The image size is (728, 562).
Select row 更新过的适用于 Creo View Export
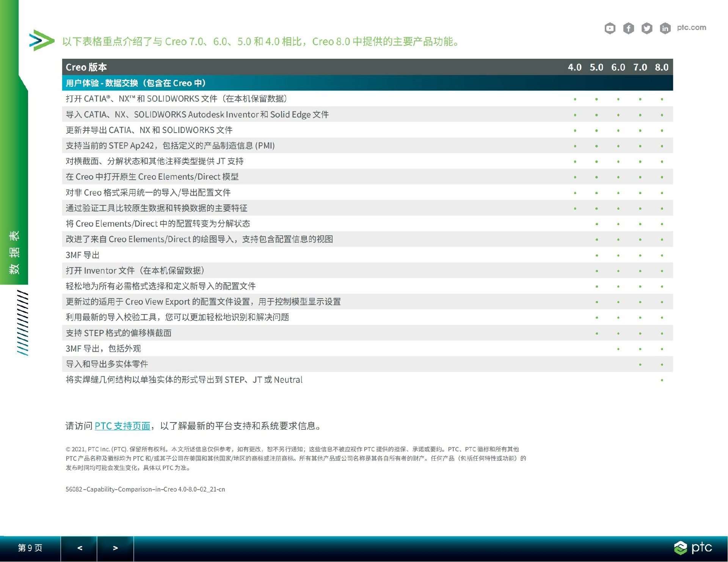pyautogui.click(x=367, y=302)
